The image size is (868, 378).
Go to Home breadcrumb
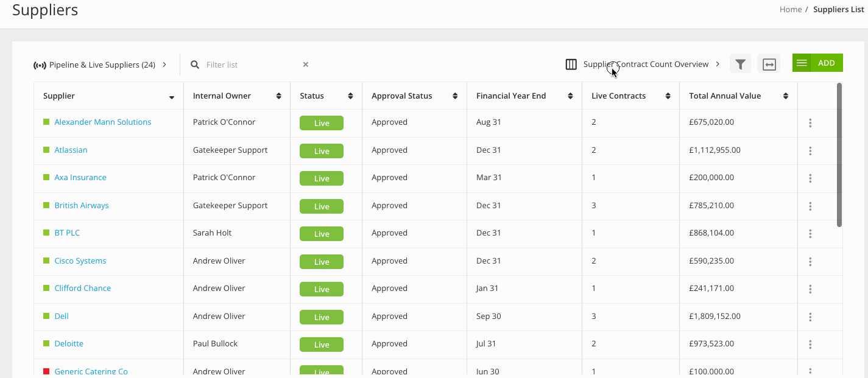pyautogui.click(x=791, y=9)
